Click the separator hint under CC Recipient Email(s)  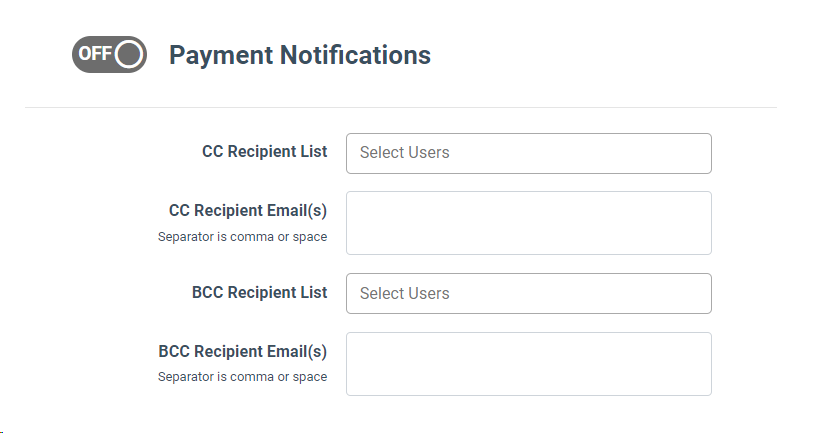click(x=242, y=237)
